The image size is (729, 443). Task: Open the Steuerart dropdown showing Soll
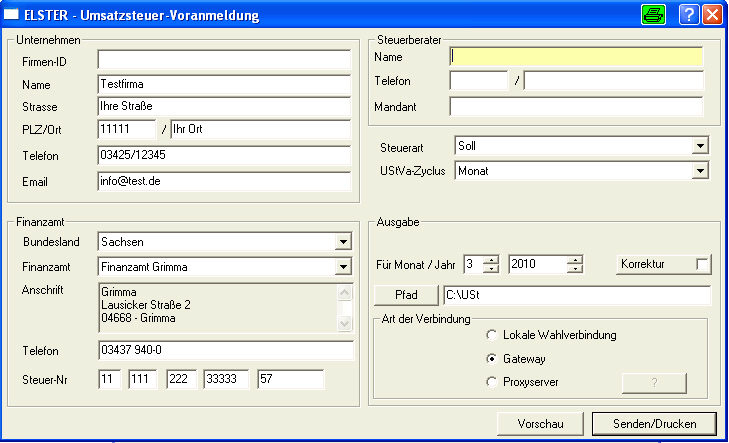tap(700, 146)
